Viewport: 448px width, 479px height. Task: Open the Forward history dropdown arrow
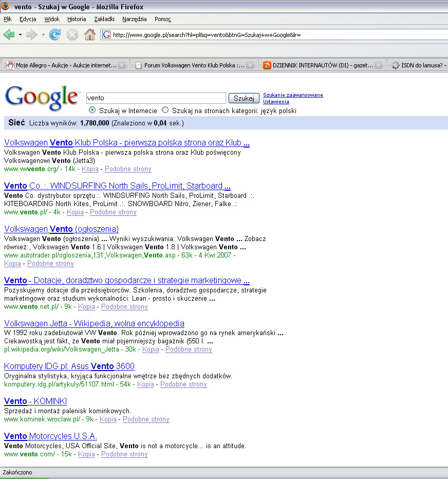[x=43, y=35]
